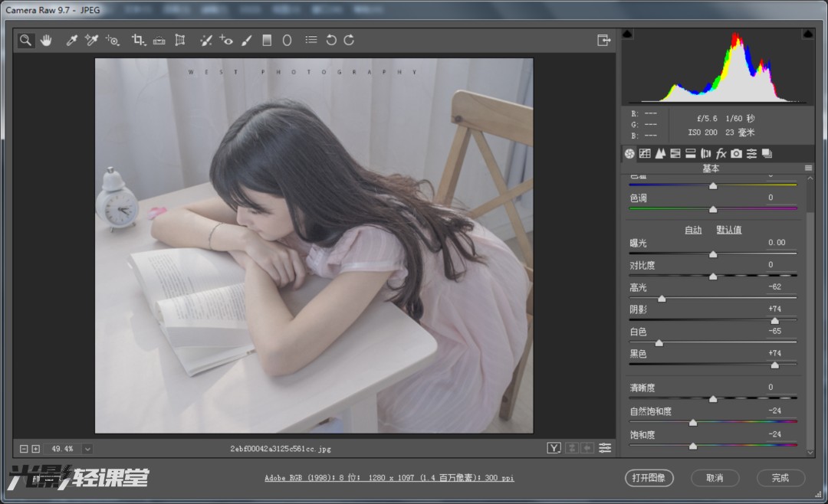Toggle shadow clipping warning in histogram
This screenshot has width=828, height=504.
tap(627, 34)
